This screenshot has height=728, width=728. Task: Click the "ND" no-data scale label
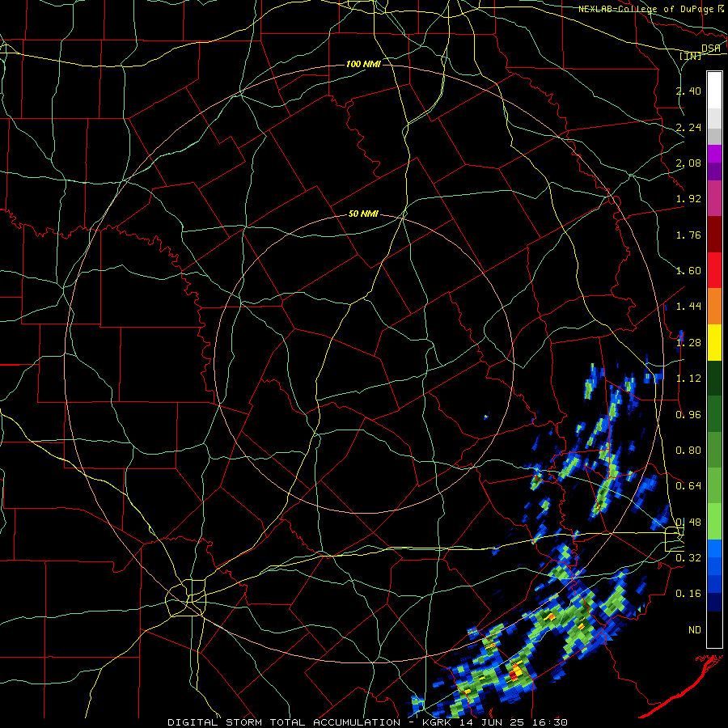(695, 630)
